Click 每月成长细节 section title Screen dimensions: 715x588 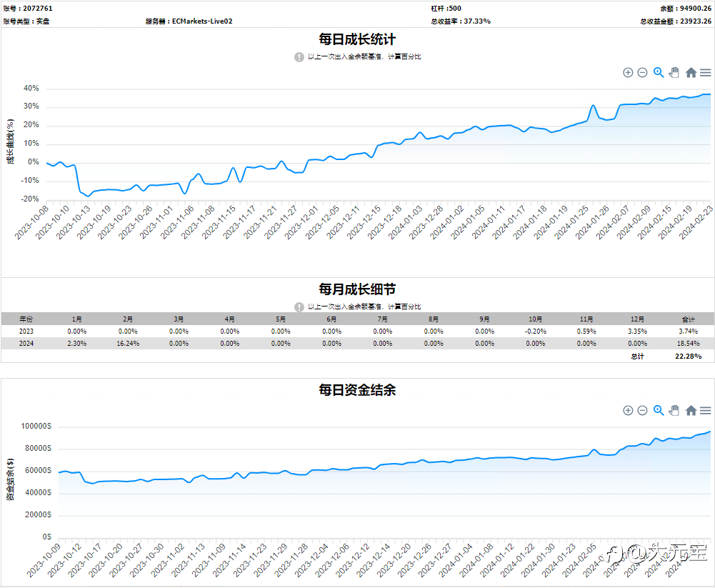click(x=357, y=289)
